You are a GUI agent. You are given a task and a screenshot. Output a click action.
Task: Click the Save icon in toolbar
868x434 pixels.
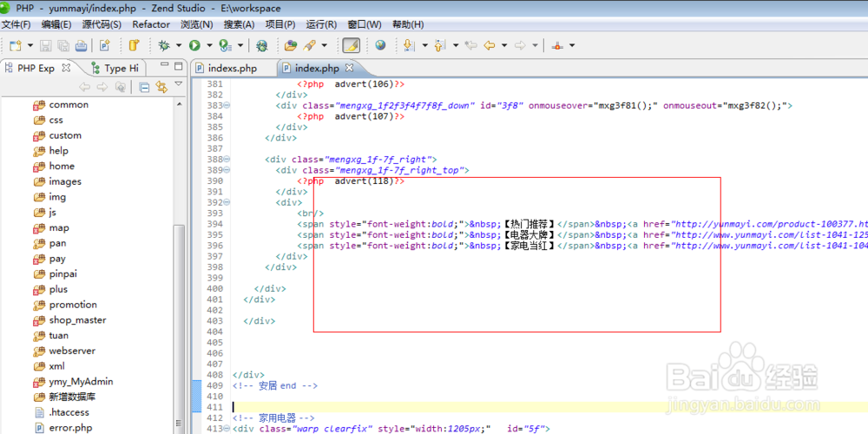(x=47, y=45)
